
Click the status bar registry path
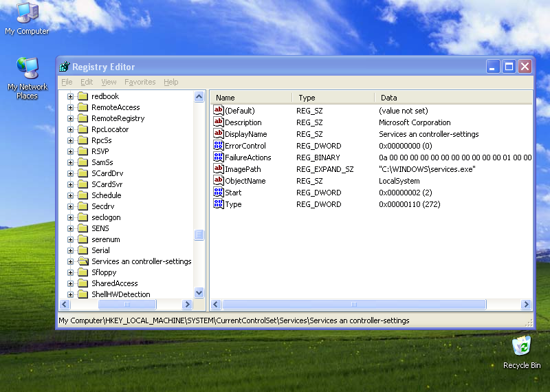[234, 320]
